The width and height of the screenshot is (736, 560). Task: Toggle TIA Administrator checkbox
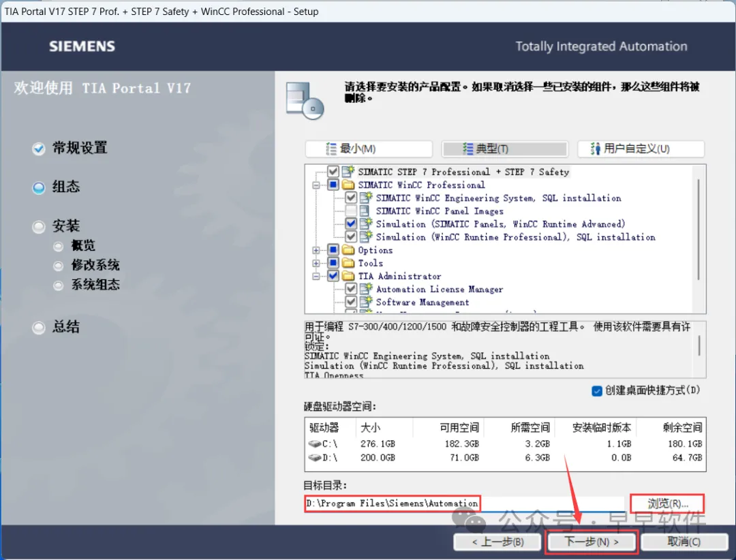click(x=333, y=276)
